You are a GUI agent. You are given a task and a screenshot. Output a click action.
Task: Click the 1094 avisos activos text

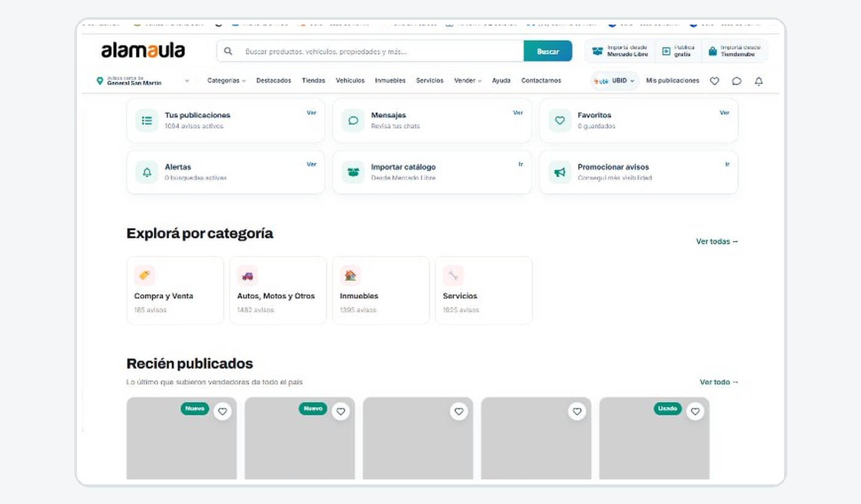[x=194, y=126]
